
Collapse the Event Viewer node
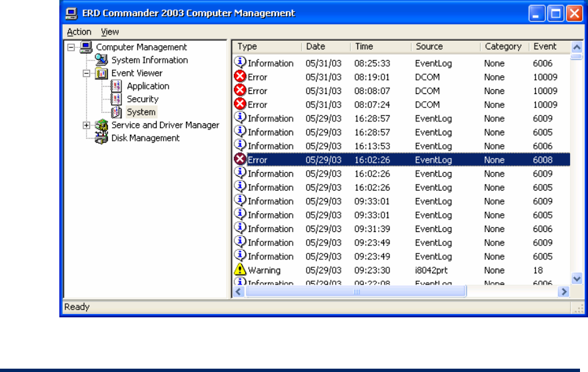(86, 73)
